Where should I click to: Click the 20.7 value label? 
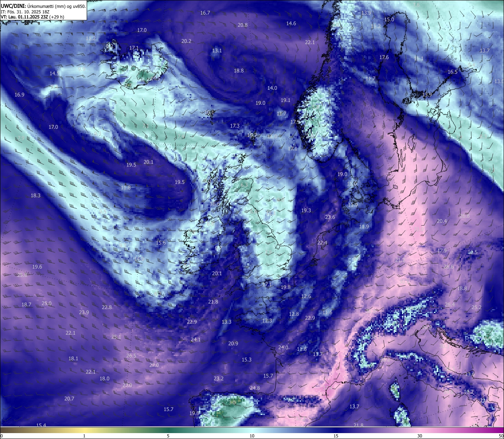pos(69,398)
